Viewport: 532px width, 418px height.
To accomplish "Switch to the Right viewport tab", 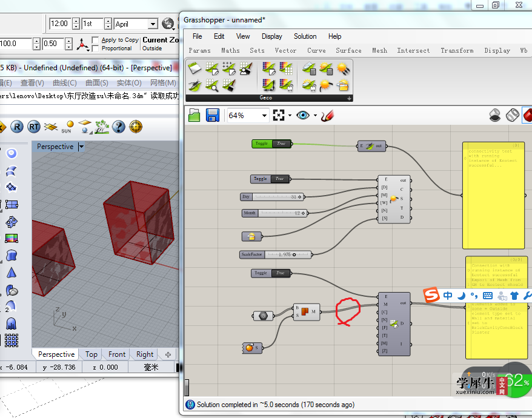I will 145,354.
